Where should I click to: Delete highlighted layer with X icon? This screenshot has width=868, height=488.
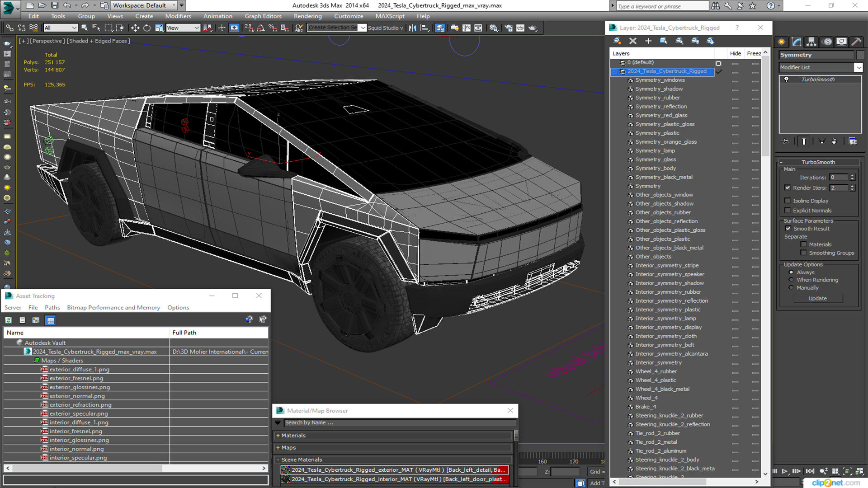click(633, 41)
